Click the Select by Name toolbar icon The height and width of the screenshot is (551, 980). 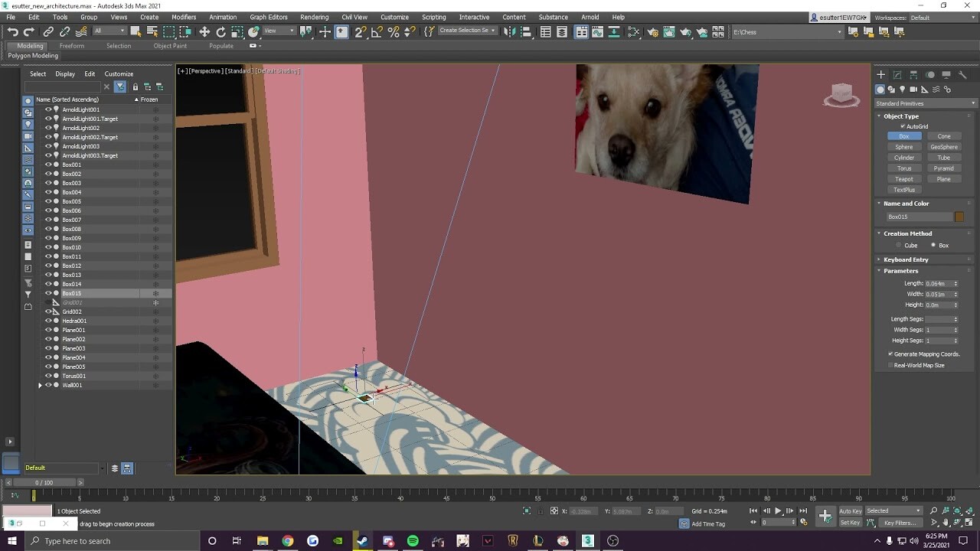pos(151,31)
